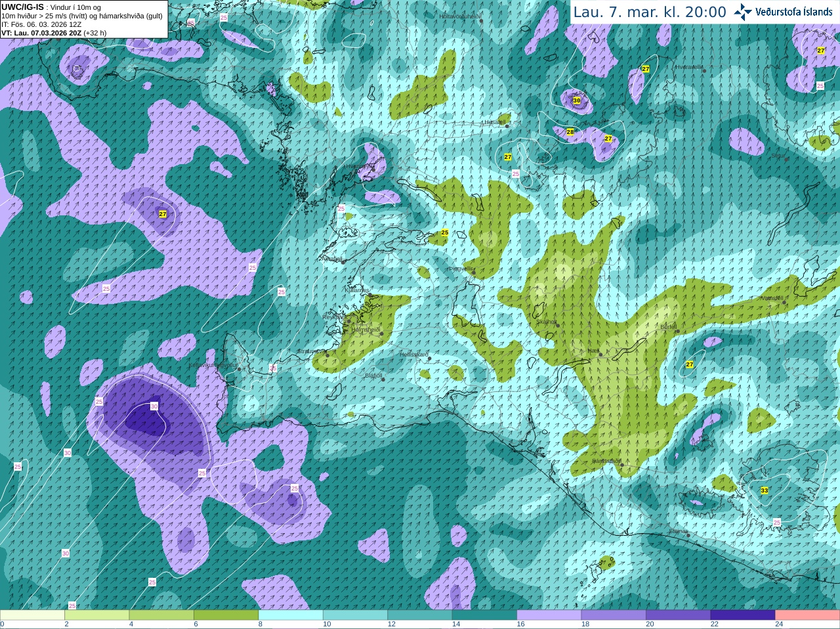
Task: Select the dark indigo 22–24 legend swatch
Action: 743,615
